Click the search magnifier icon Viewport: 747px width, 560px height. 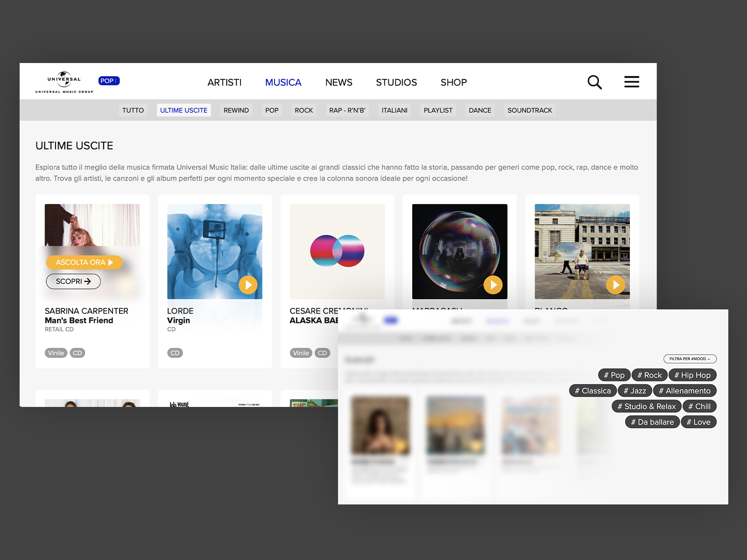click(x=594, y=82)
